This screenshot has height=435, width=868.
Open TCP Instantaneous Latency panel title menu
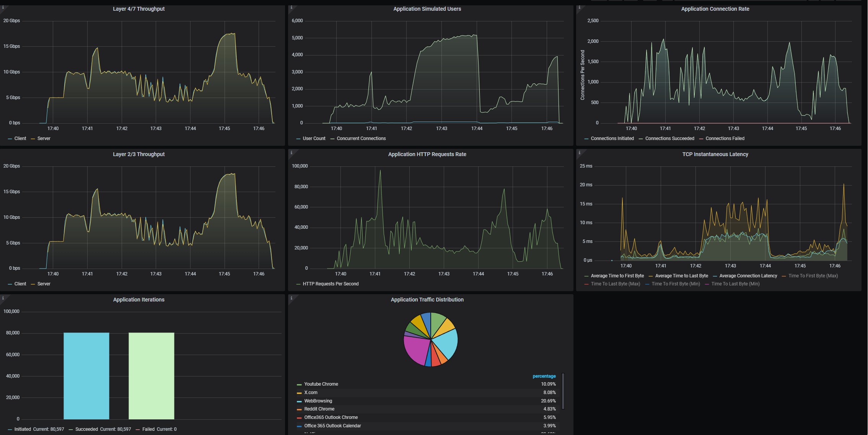pos(715,154)
